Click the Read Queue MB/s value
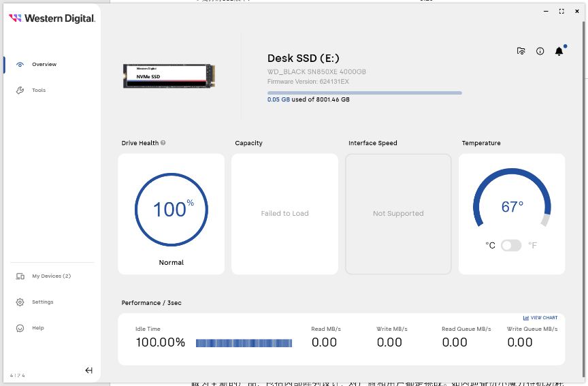This screenshot has height=386, width=588. click(455, 342)
